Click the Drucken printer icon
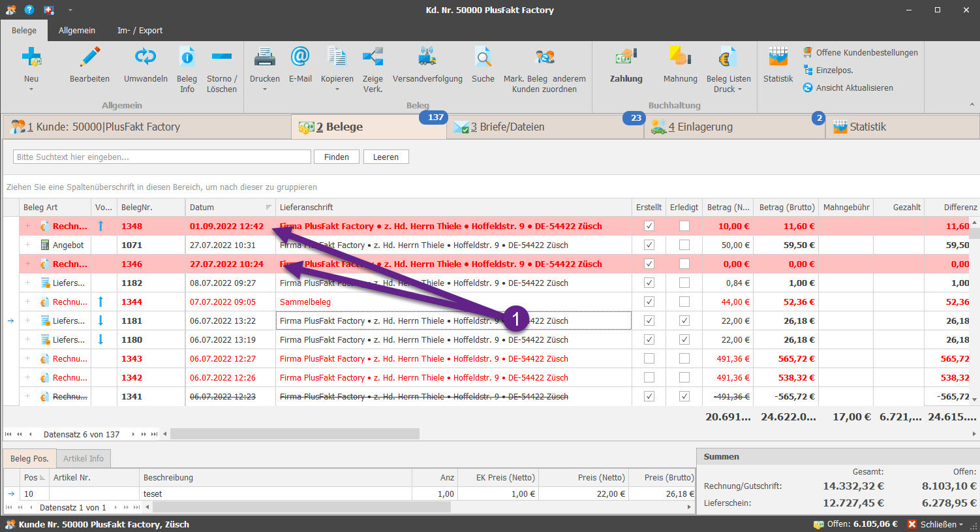The width and height of the screenshot is (980, 532). coord(264,57)
